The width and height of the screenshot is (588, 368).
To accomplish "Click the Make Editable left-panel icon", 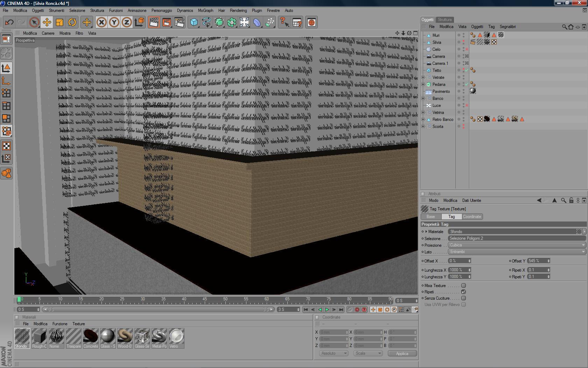I will (6, 53).
